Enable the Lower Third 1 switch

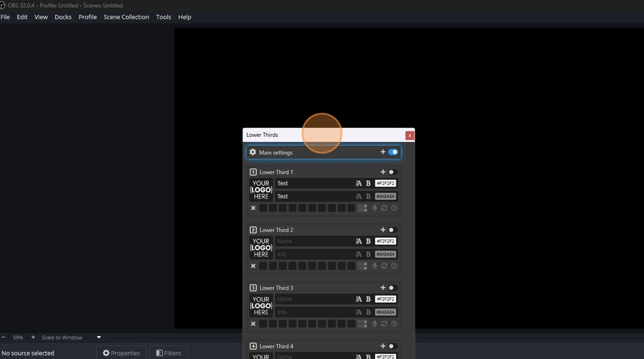(x=393, y=172)
